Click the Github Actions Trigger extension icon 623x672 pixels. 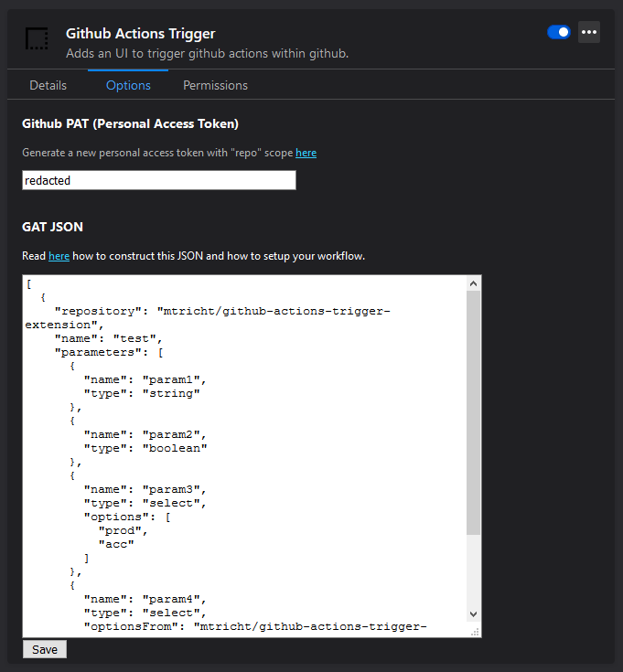pyautogui.click(x=37, y=38)
